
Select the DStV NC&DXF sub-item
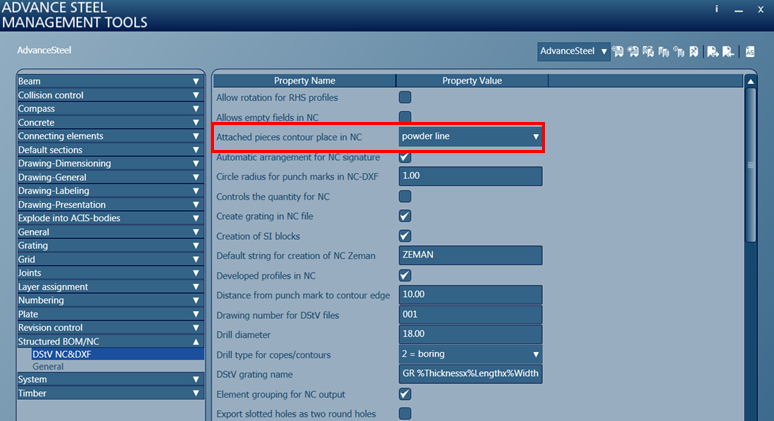(x=117, y=354)
